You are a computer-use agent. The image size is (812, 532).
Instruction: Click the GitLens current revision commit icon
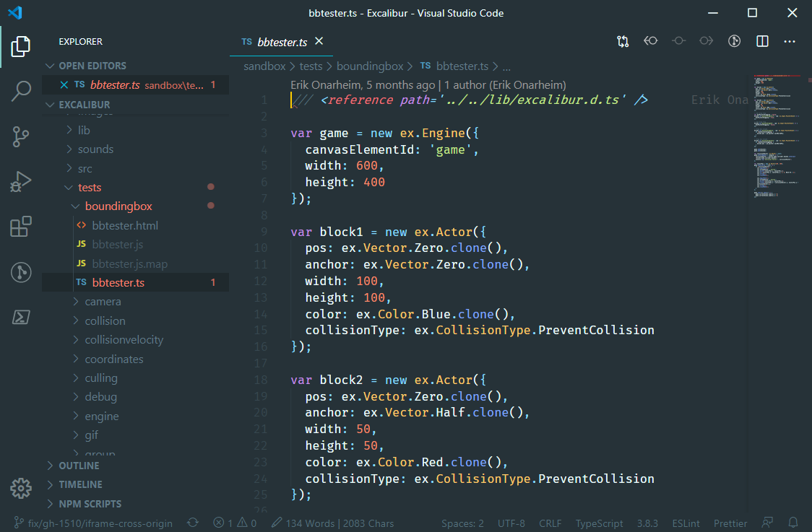click(x=678, y=41)
